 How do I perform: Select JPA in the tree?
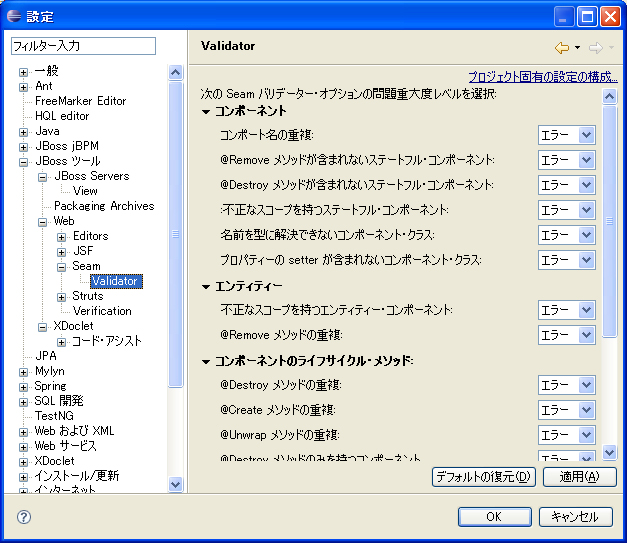46,356
